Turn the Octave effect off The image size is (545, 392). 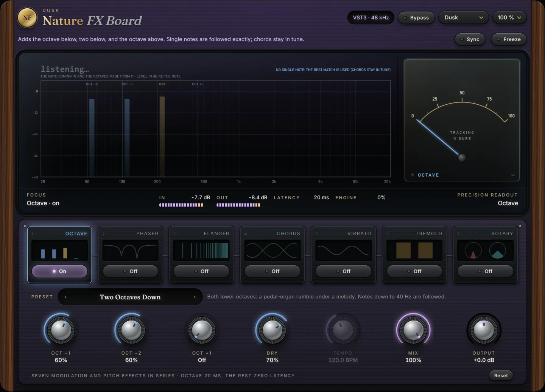[x=60, y=271]
